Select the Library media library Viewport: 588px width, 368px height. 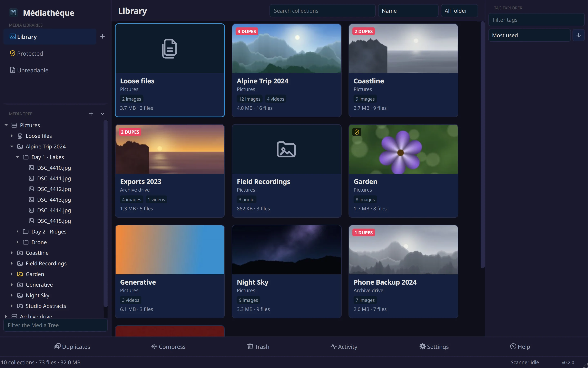50,37
